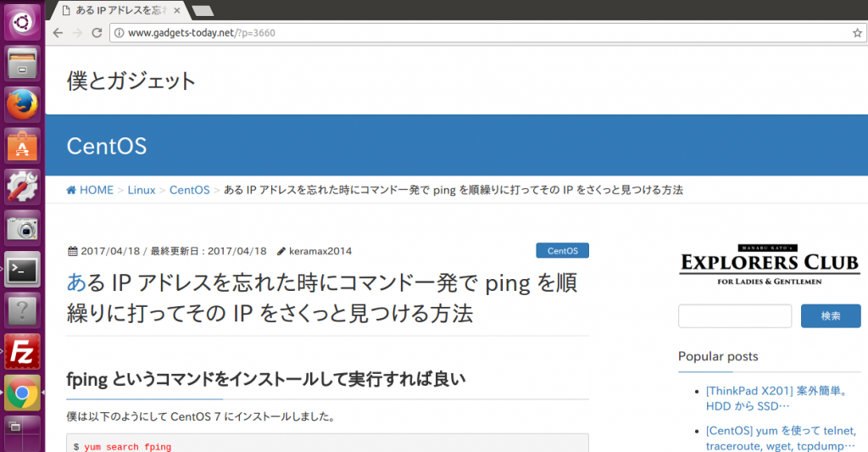868x452 pixels.
Task: Launch the Screenshot camera application
Action: (x=22, y=227)
